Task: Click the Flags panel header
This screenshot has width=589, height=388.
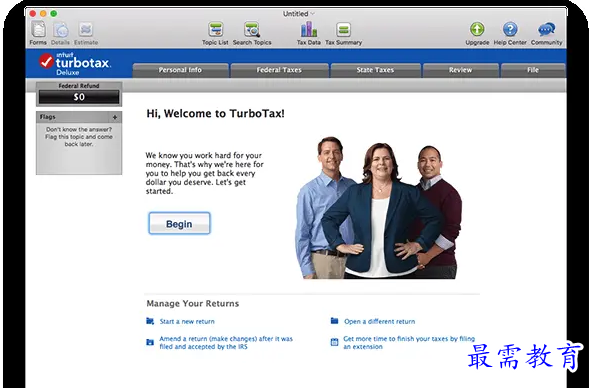Action: [79, 117]
